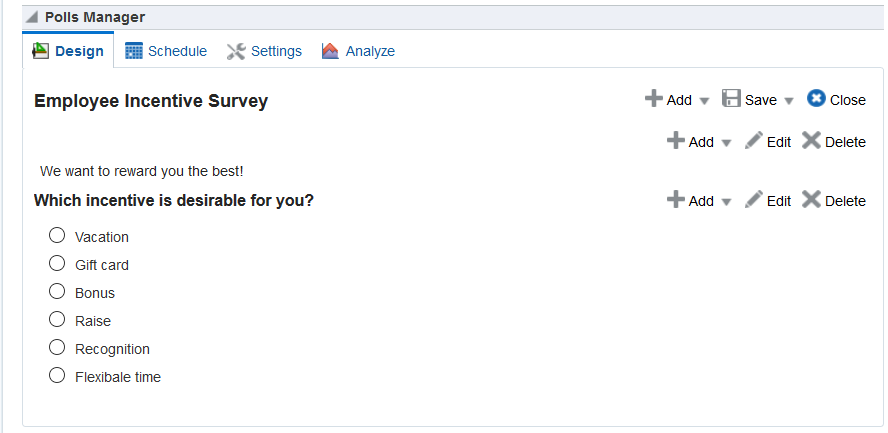Viewport: 888px width, 433px height.
Task: Open the Save dropdown arrow
Action: 789,101
